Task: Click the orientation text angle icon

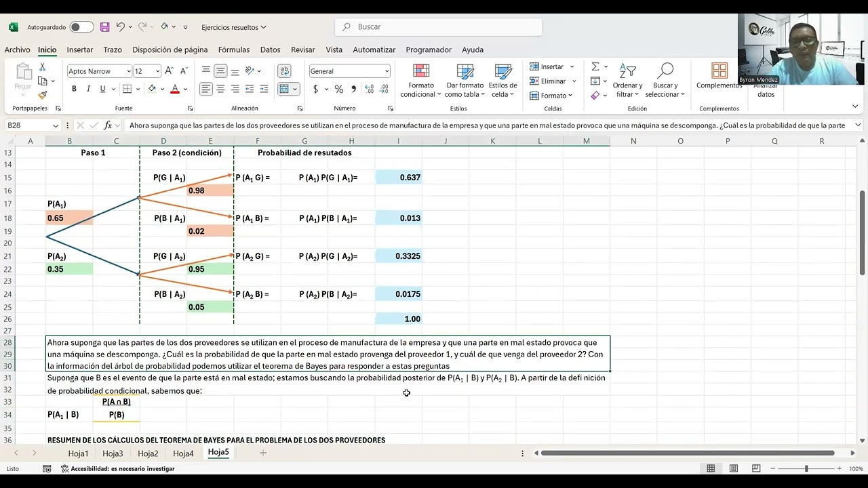Action: pyautogui.click(x=250, y=70)
